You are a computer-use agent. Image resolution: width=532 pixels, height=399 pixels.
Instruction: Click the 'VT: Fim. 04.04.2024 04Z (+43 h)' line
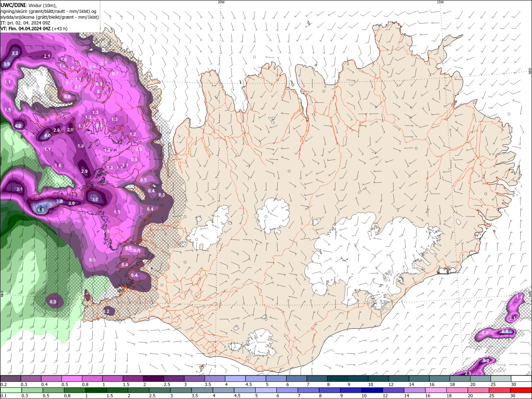(x=34, y=29)
